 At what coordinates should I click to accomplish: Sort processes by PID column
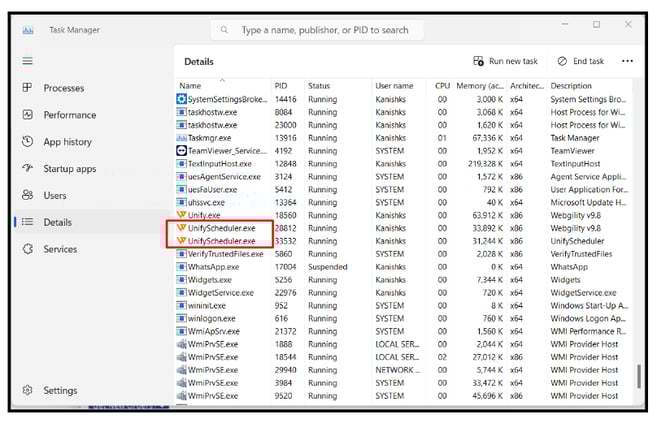coord(281,86)
